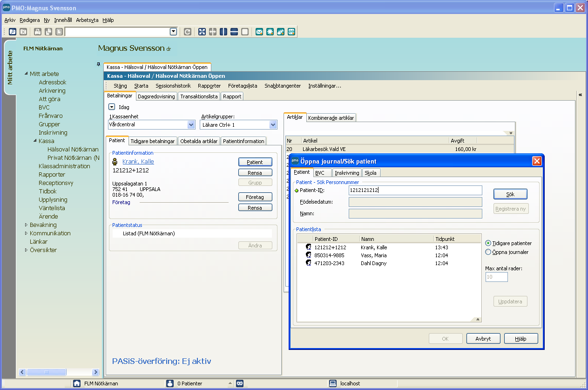The image size is (588, 390).
Task: Click the Sök button
Action: [510, 194]
